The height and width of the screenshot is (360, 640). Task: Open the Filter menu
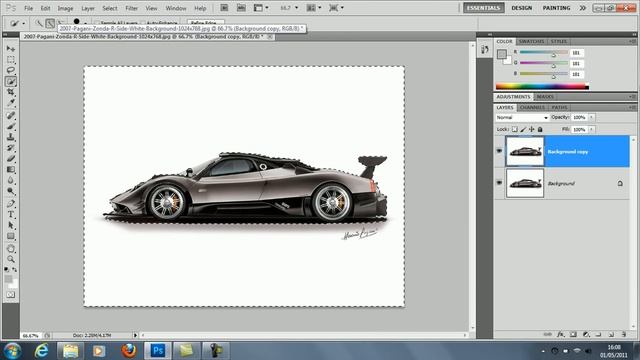click(x=131, y=8)
